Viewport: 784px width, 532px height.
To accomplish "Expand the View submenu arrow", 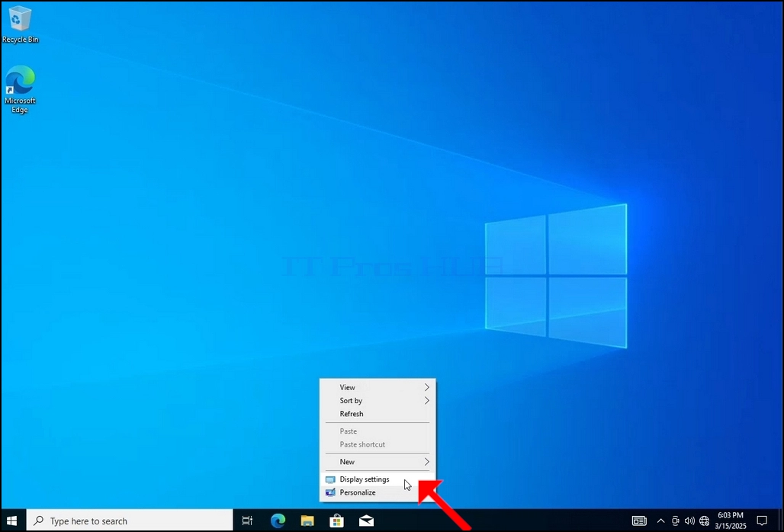I will 426,387.
